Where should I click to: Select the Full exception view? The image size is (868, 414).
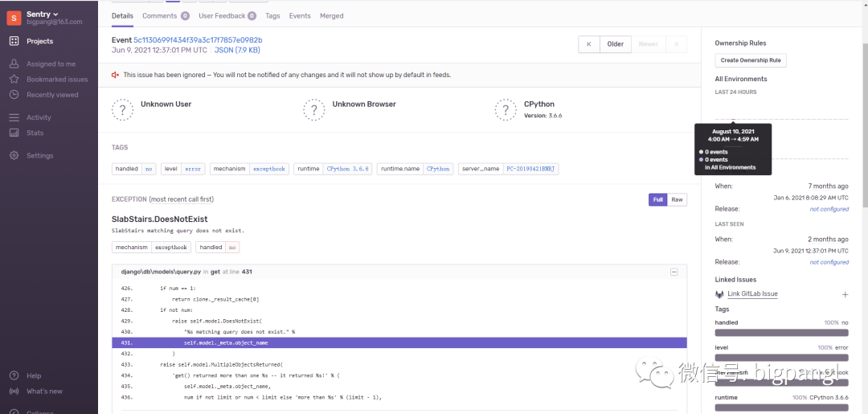(x=658, y=199)
